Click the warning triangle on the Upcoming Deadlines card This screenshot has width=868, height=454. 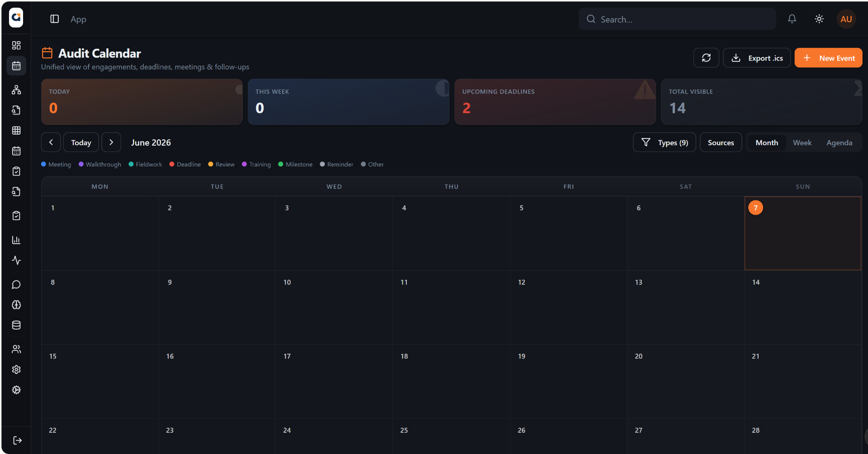(x=645, y=90)
